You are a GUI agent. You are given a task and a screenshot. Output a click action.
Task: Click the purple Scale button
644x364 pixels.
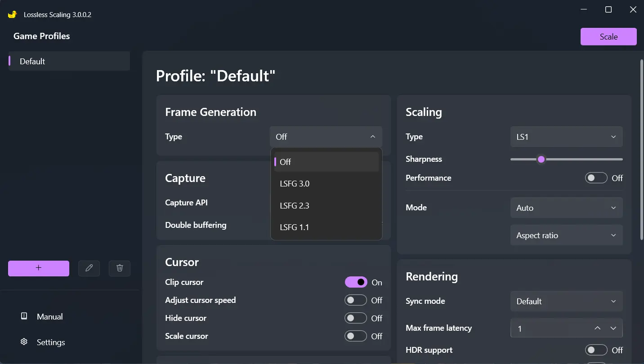pyautogui.click(x=608, y=36)
